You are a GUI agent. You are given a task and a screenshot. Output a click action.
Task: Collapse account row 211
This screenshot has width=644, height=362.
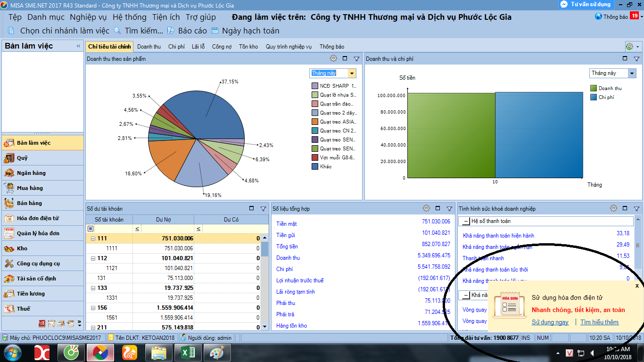93,328
